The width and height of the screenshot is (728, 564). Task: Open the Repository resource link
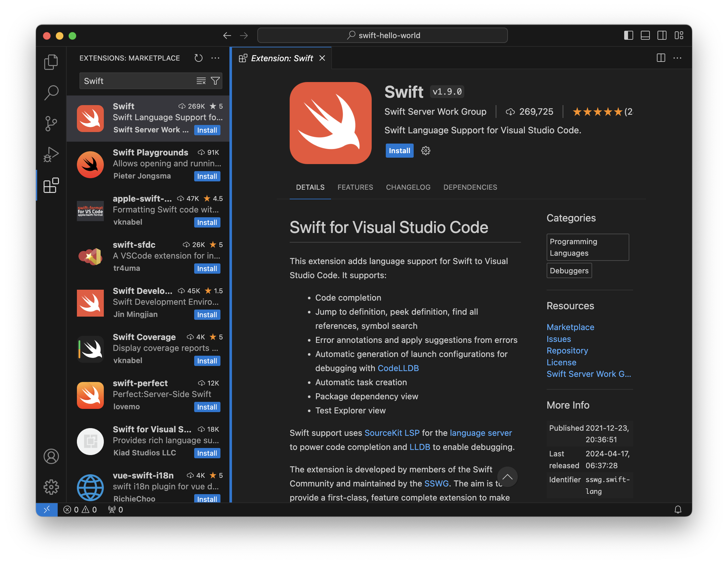click(567, 351)
